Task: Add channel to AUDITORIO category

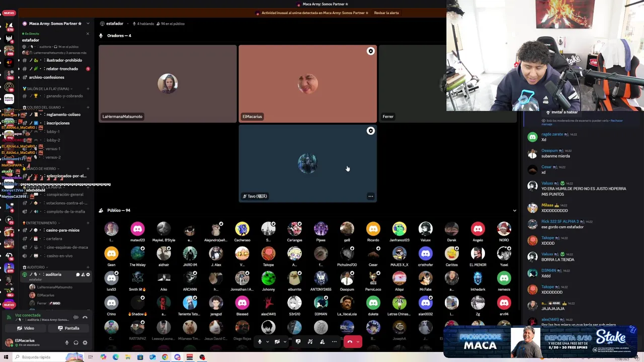Action: coord(88,267)
